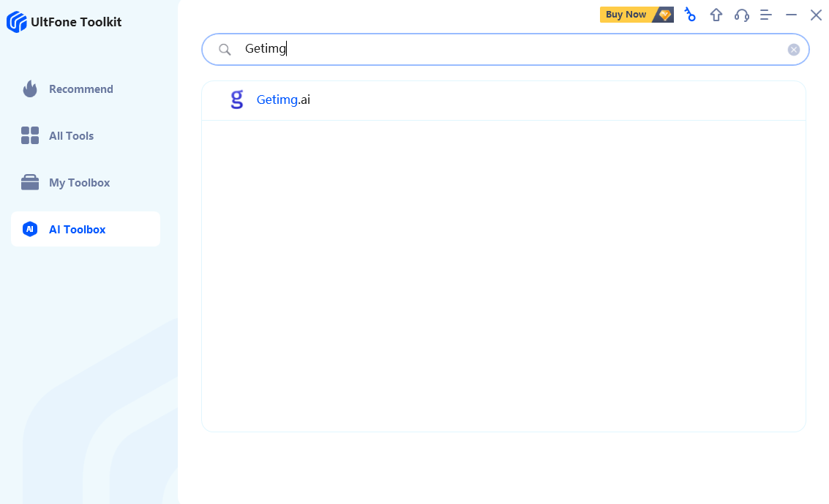Open the Recommend section
The height and width of the screenshot is (504, 829).
point(81,89)
